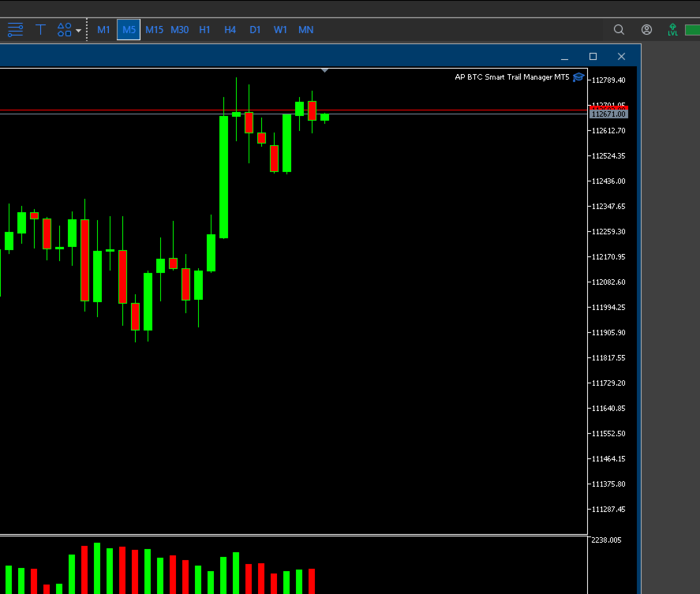Click the 111287.45 price scale value
Viewport: 700px width, 594px height.
pyautogui.click(x=608, y=510)
